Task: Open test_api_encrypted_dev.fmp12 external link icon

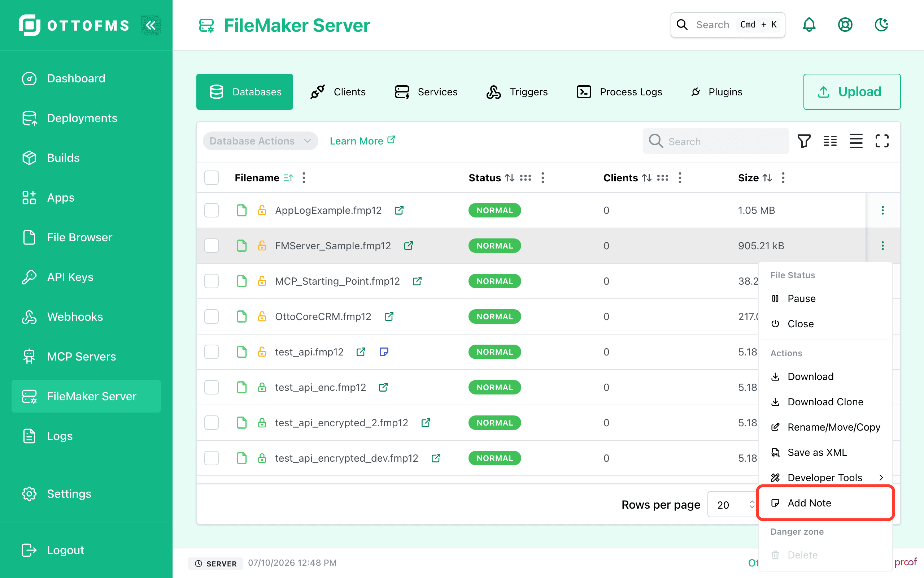Action: pos(436,458)
